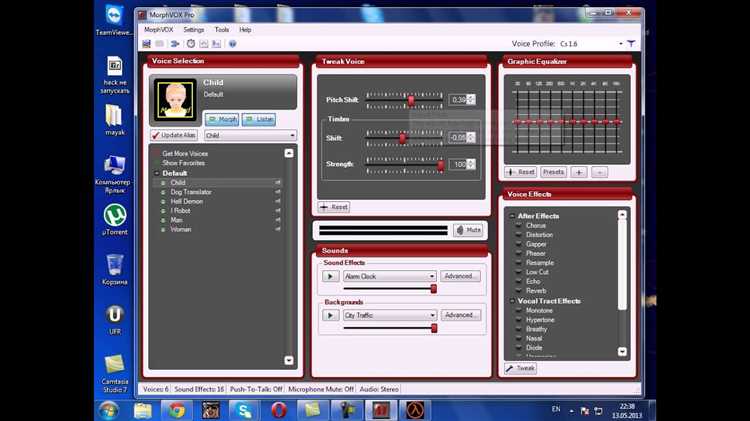The height and width of the screenshot is (421, 750).
Task: Click Tweak button under Voice Effects
Action: click(520, 368)
